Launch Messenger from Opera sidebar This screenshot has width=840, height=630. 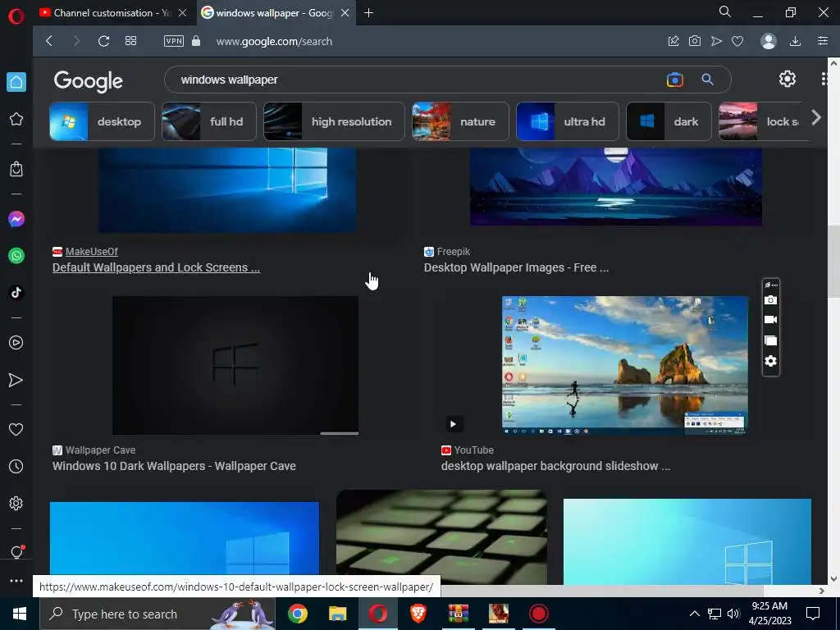(16, 219)
